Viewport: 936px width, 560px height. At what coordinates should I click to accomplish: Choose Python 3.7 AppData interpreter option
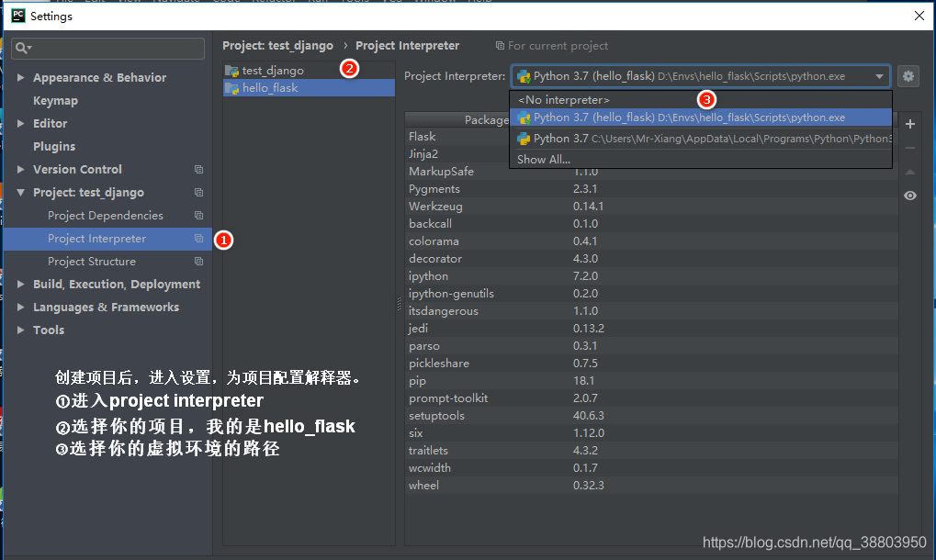coord(701,139)
